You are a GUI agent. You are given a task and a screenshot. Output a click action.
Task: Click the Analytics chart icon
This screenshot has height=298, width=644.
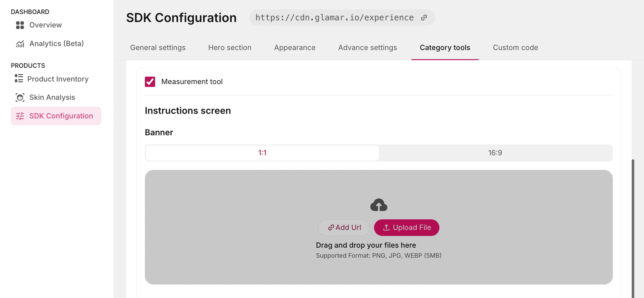click(20, 44)
